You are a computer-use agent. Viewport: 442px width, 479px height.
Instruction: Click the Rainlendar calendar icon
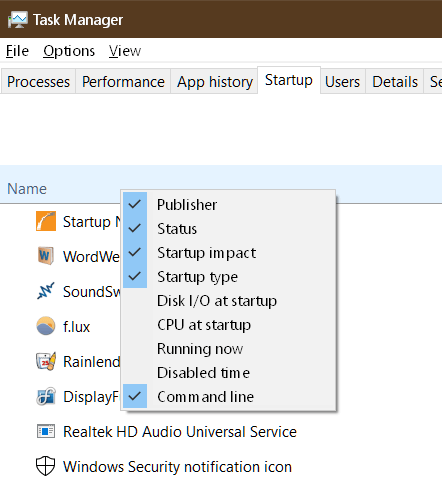pyautogui.click(x=46, y=361)
